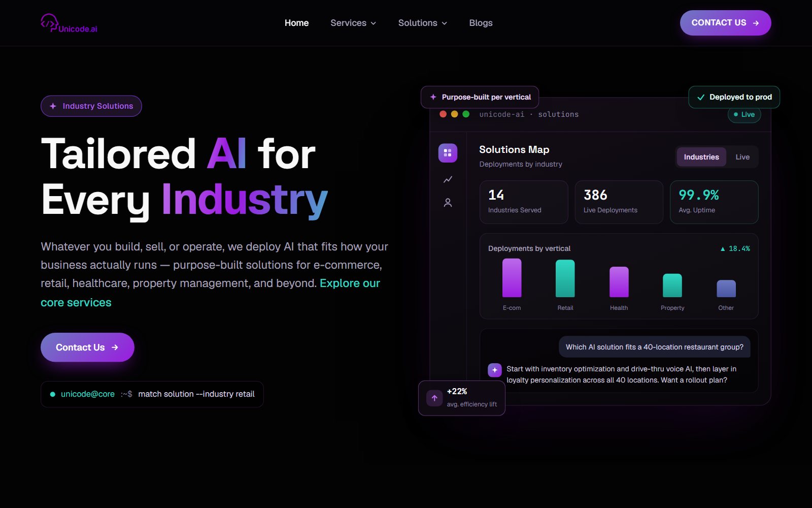Select the analytics trend line icon

448,179
